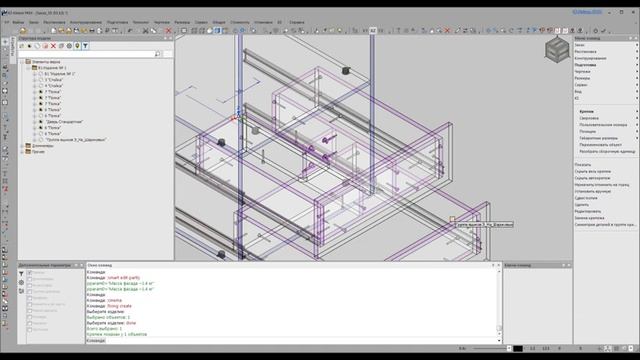Collapse the "Элементы мира" tree node
This screenshot has height=360, width=640.
point(22,62)
